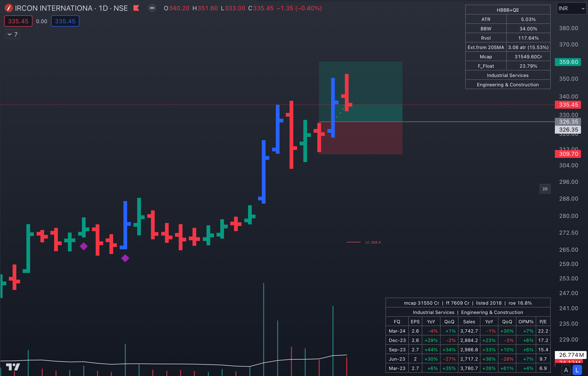Click the volume label 26.774M

tap(570, 355)
